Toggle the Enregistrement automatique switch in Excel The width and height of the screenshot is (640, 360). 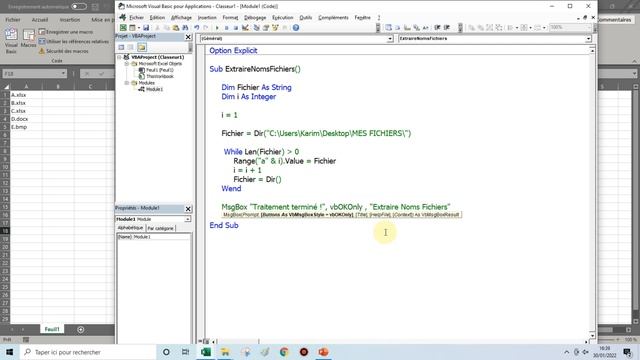pos(79,7)
